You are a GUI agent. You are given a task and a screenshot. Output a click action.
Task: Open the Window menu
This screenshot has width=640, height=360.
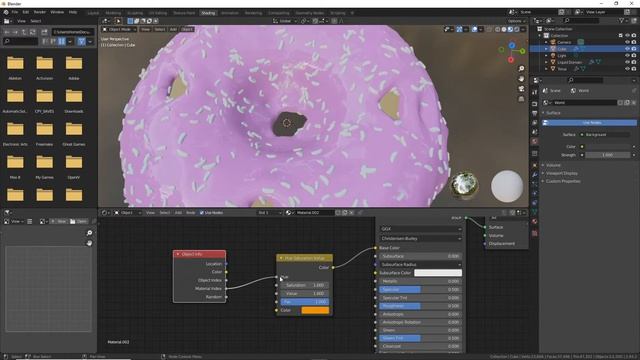coord(57,12)
